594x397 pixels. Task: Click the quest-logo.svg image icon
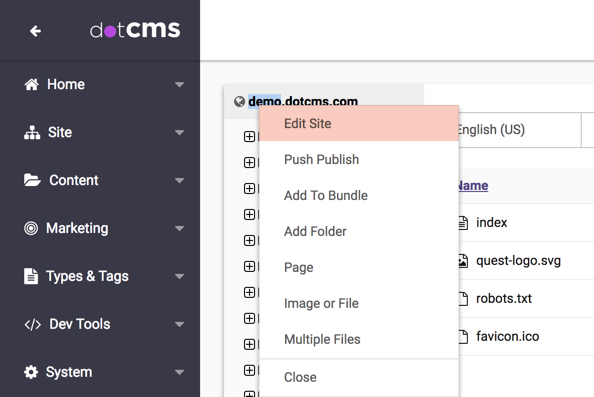463,261
